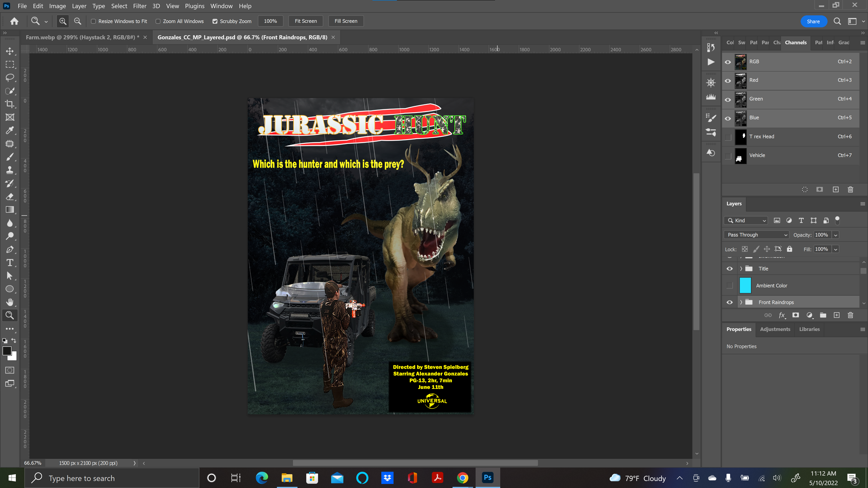Open the Actions panel play icon
Screen dimensions: 868x488
pyautogui.click(x=711, y=62)
